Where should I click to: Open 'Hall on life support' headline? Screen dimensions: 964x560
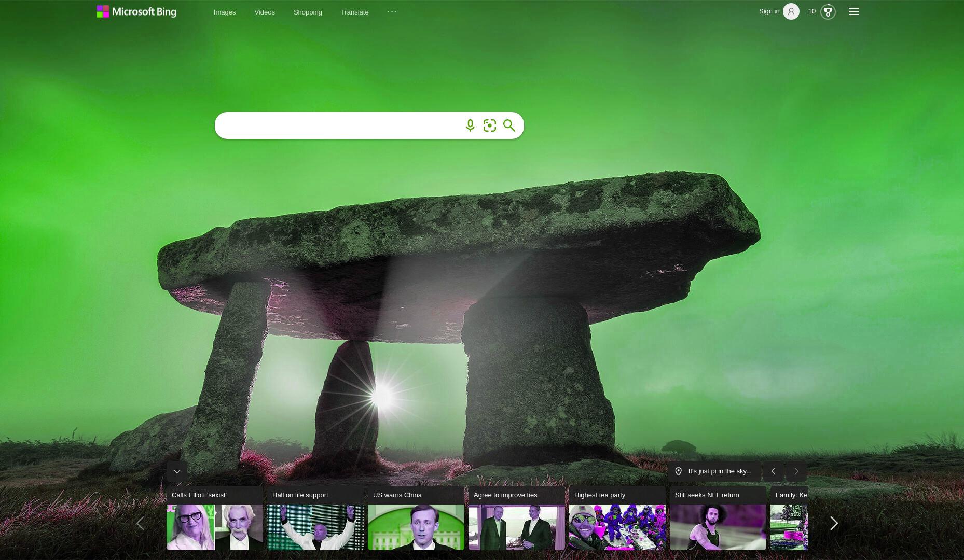tap(300, 495)
